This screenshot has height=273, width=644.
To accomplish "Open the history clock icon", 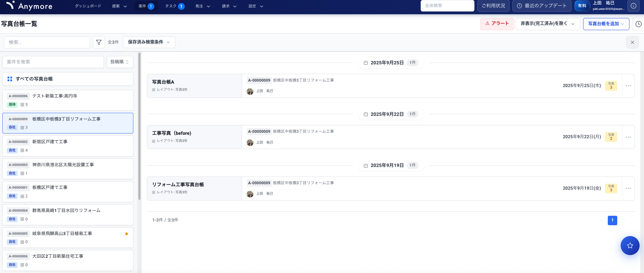I will 638,24.
